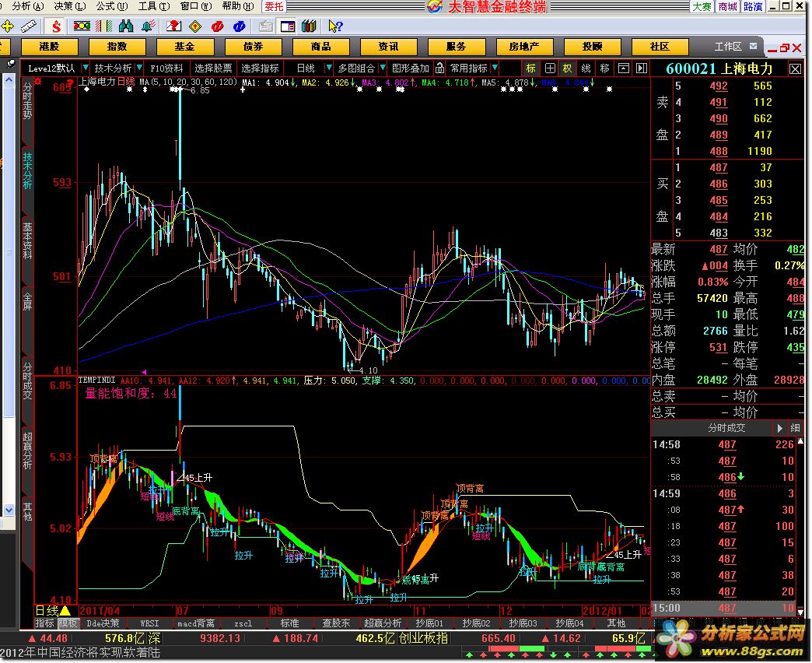Click the collapse-window box icon in chart toolbar
The height and width of the screenshot is (663, 812).
click(x=624, y=68)
